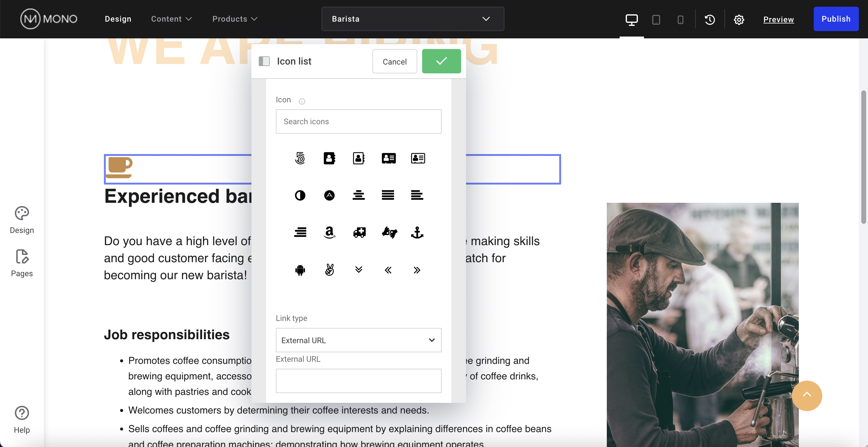Choose the align-left icon
The width and height of the screenshot is (868, 447).
(417, 195)
